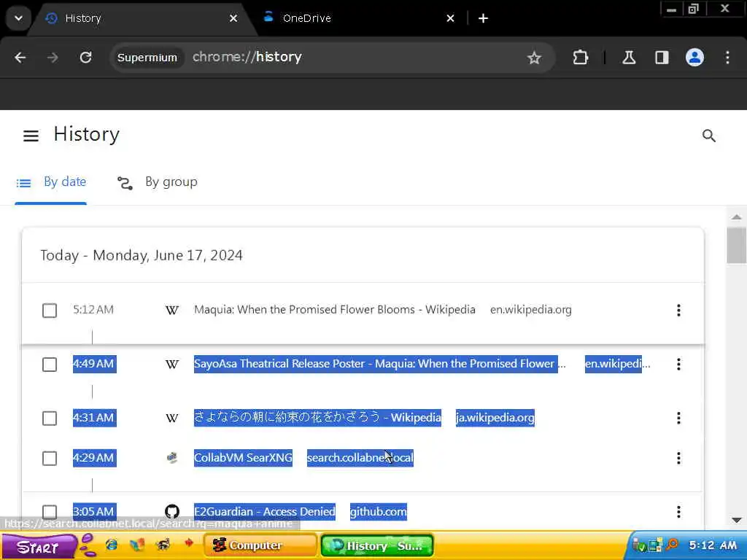The image size is (747, 560).
Task: Close the History tab
Action: (x=233, y=18)
